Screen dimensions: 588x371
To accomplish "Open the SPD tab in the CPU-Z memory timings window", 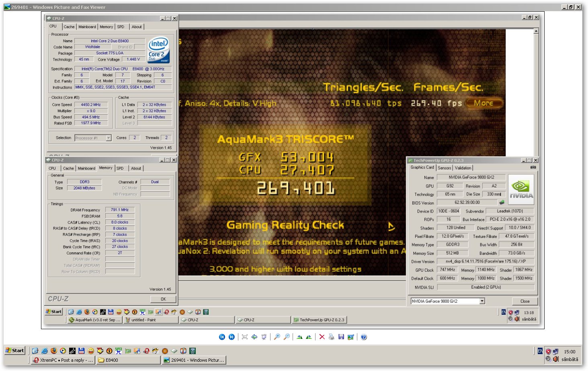I will 120,168.
